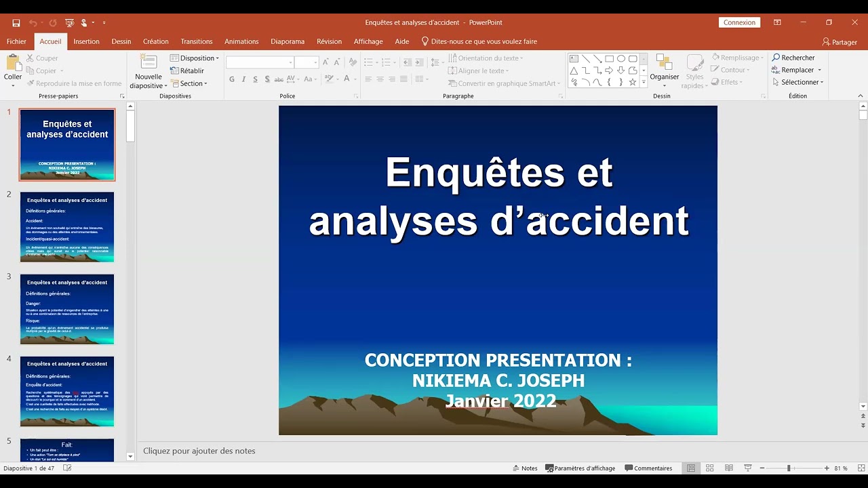Viewport: 868px width, 488px height.
Task: Expand the Disposition layout dropdown
Action: pyautogui.click(x=195, y=58)
